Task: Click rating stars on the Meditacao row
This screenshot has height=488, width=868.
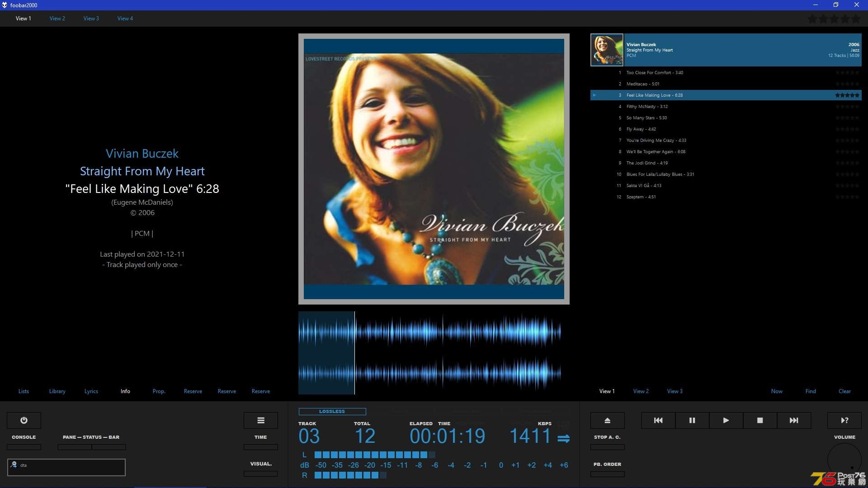Action: pyautogui.click(x=847, y=84)
